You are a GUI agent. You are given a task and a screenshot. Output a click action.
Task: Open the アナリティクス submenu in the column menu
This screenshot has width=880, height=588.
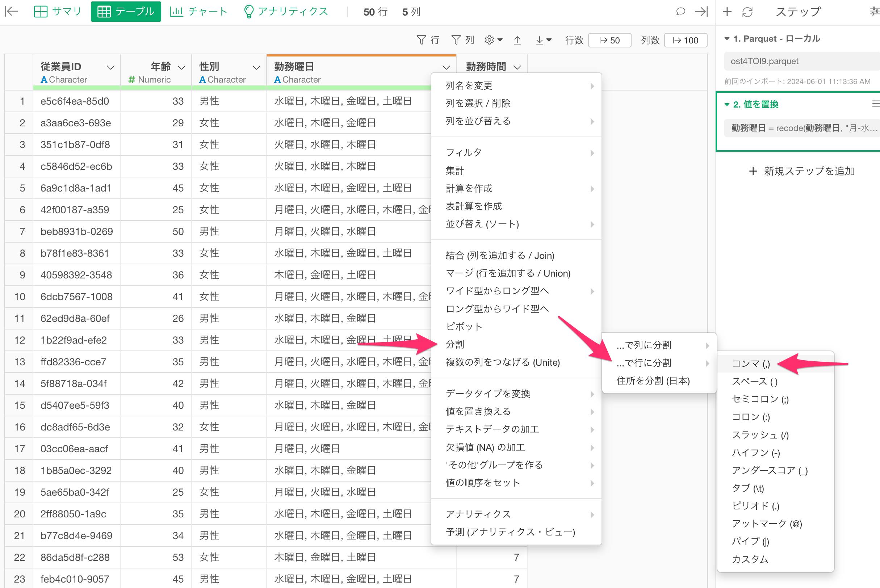click(516, 514)
